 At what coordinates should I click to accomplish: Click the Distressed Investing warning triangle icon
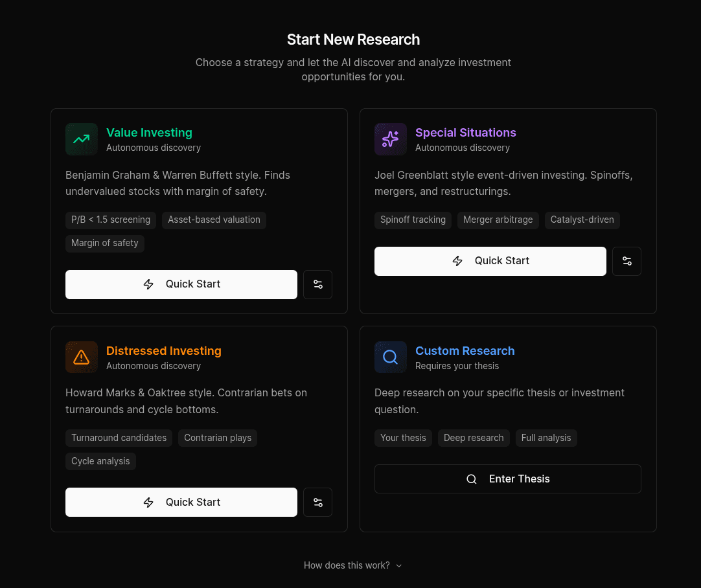pos(82,357)
